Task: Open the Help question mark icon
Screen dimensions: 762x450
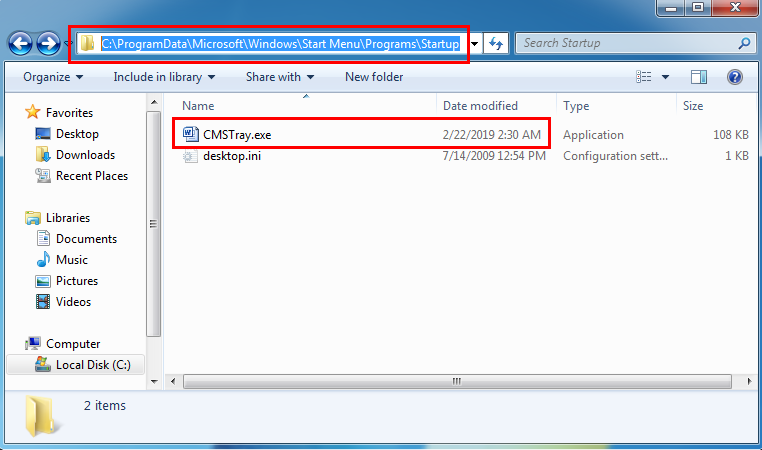Action: pos(734,77)
